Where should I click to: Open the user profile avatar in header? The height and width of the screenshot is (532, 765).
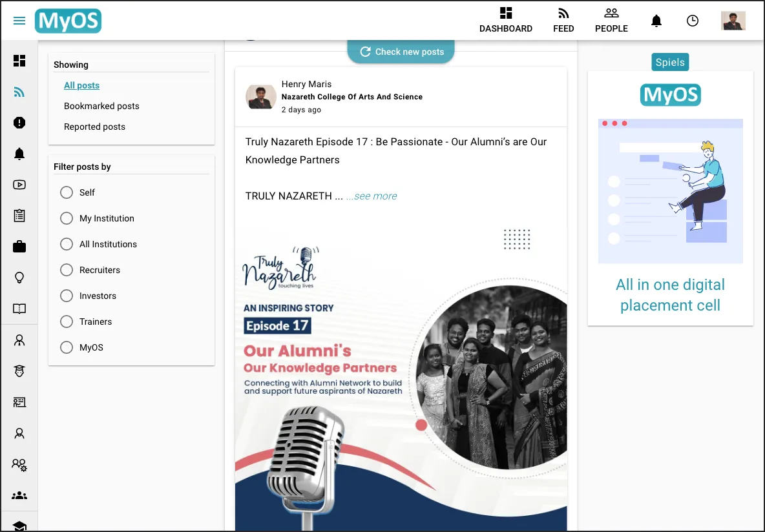click(733, 21)
